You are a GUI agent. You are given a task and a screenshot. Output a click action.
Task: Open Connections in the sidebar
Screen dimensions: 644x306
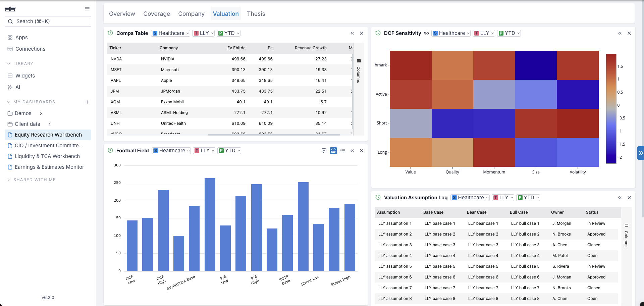30,49
